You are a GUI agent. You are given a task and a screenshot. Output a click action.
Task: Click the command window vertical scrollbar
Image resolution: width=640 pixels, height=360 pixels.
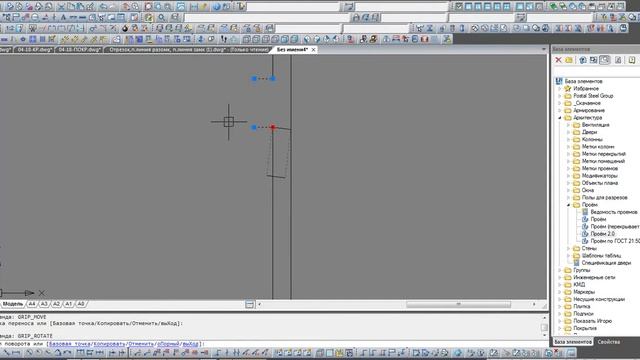click(544, 326)
